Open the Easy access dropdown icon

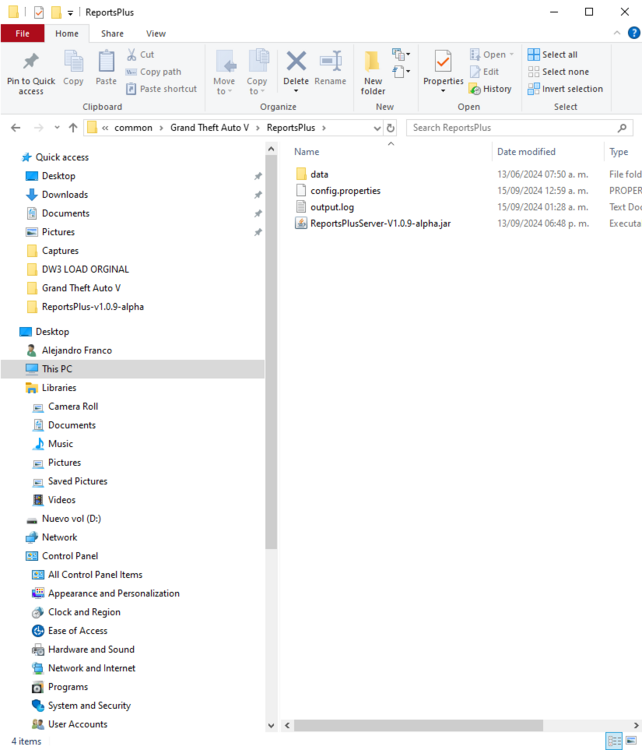(400, 72)
